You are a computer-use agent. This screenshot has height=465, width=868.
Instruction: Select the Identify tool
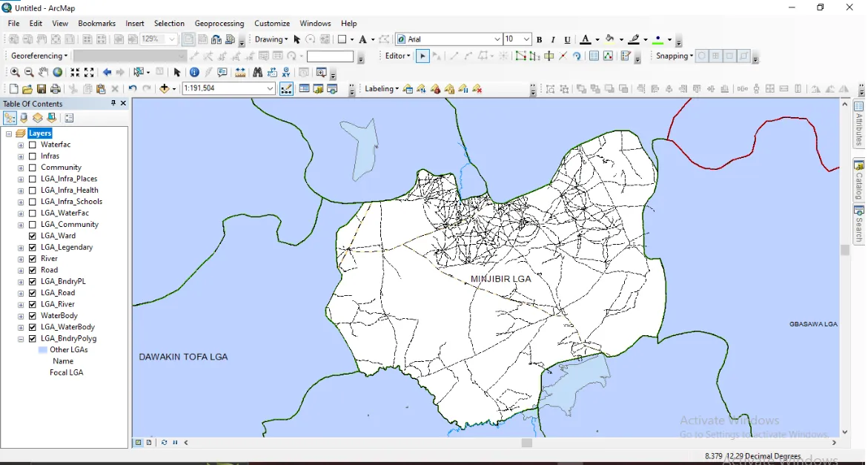point(193,71)
